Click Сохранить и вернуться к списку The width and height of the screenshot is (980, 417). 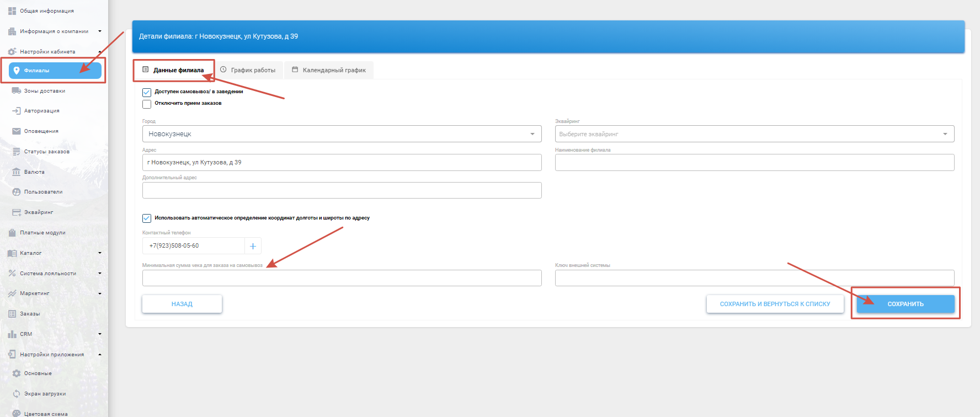pos(775,304)
